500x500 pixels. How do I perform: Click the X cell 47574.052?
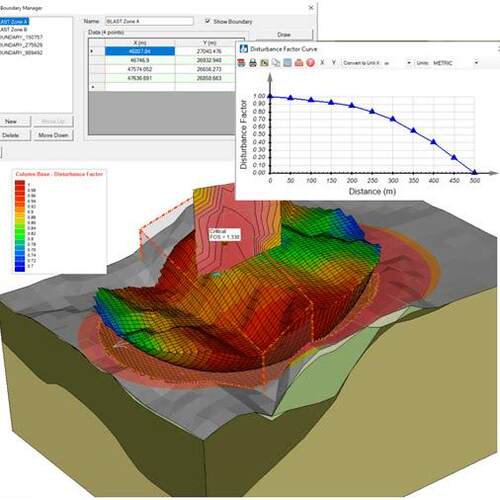[140, 69]
